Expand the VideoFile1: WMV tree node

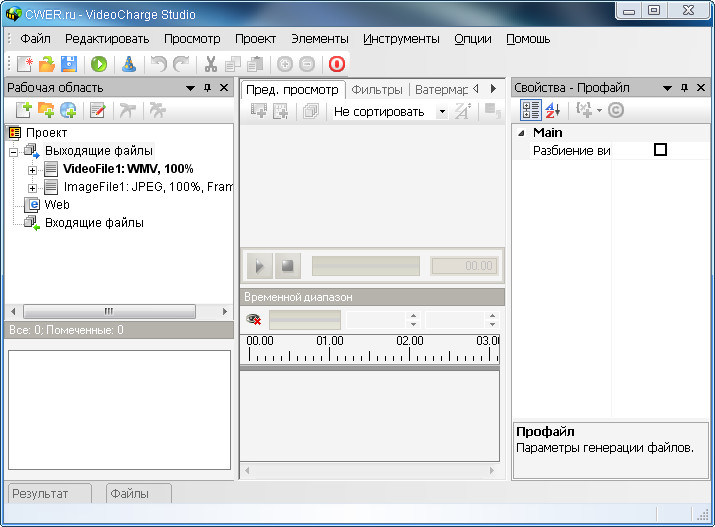coord(33,169)
